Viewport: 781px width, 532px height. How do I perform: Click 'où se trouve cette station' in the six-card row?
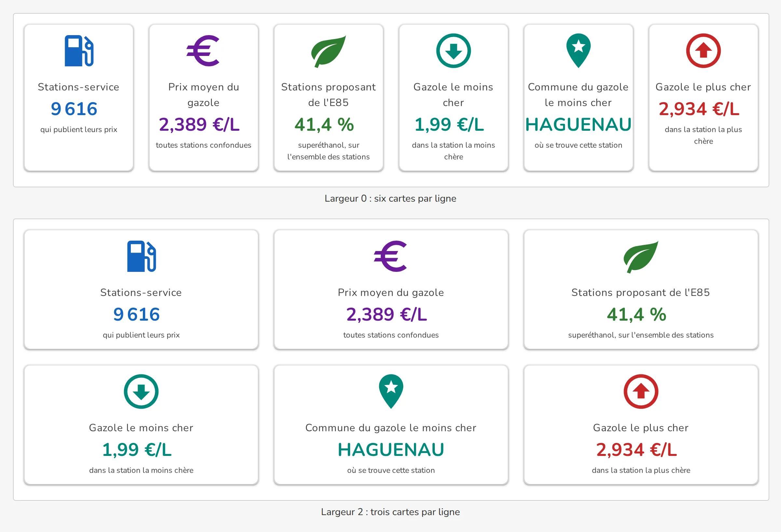coord(578,145)
